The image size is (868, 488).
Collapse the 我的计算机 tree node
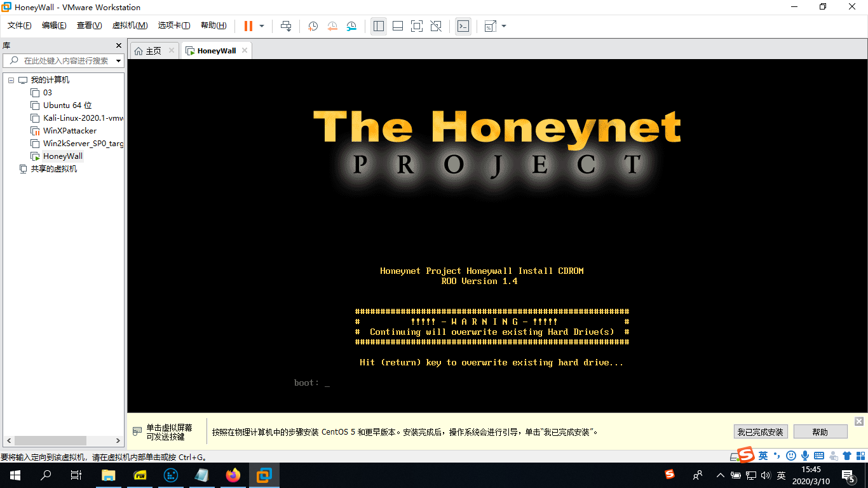tap(11, 80)
